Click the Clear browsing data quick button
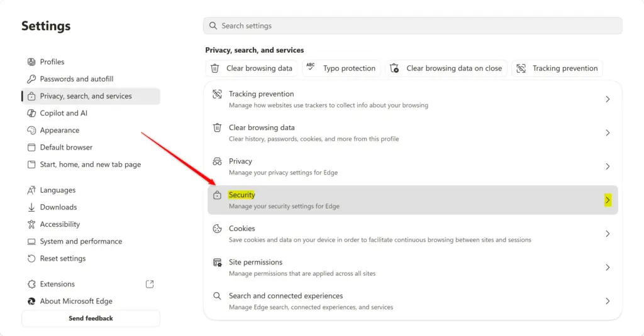 tap(252, 68)
